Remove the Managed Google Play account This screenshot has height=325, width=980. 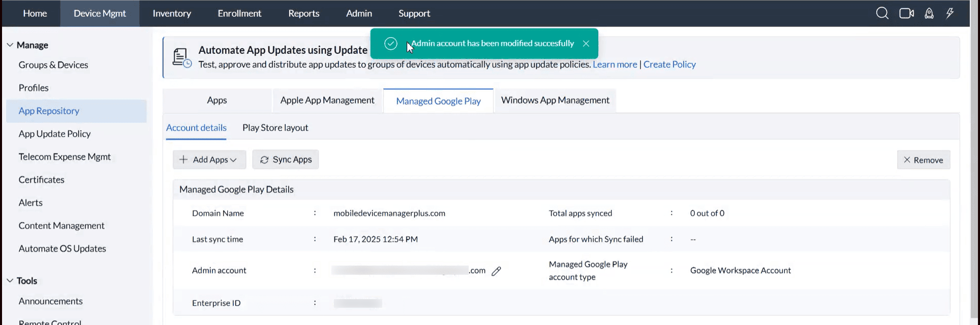[923, 160]
